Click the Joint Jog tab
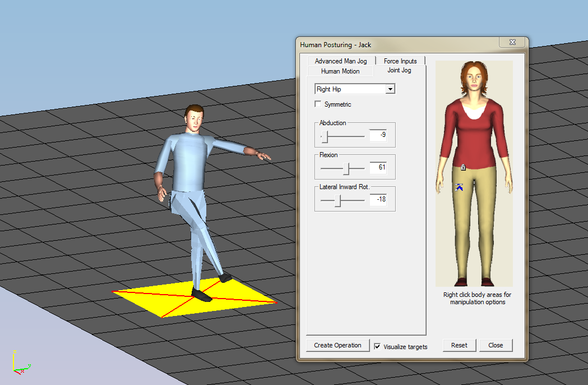 399,70
